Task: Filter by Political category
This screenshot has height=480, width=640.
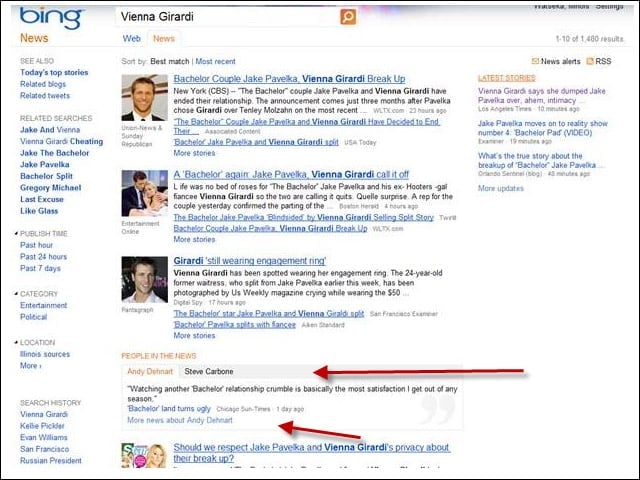Action: pos(33,317)
